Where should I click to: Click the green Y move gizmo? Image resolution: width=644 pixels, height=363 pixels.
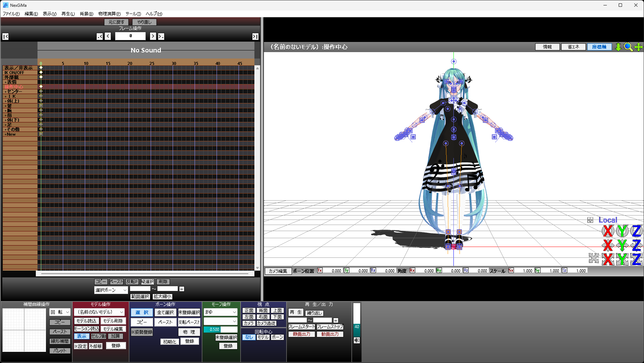coord(622,245)
